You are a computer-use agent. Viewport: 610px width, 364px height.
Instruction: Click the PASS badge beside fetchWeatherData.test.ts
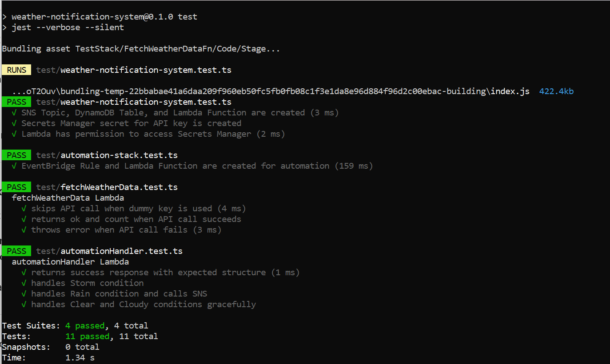(x=16, y=187)
